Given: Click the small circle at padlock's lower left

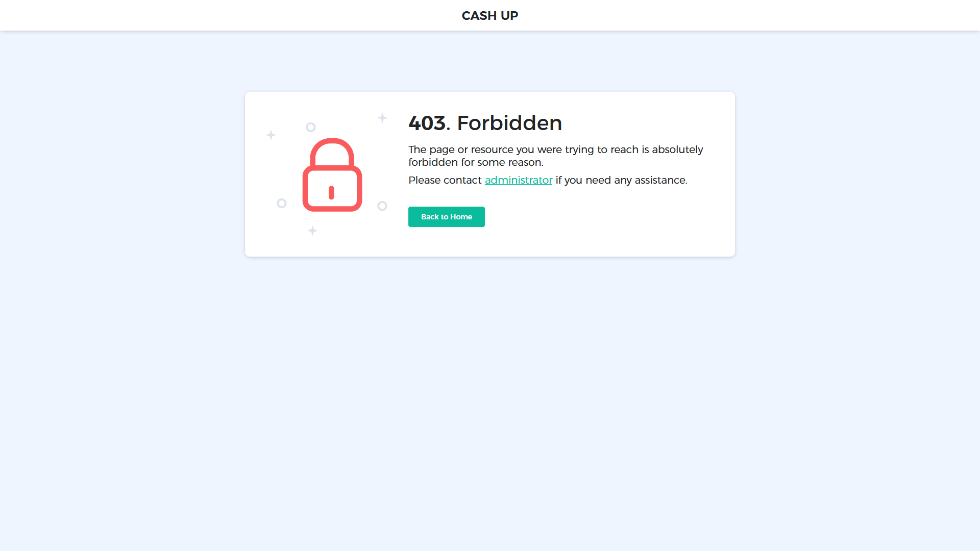Looking at the screenshot, I should tap(281, 203).
